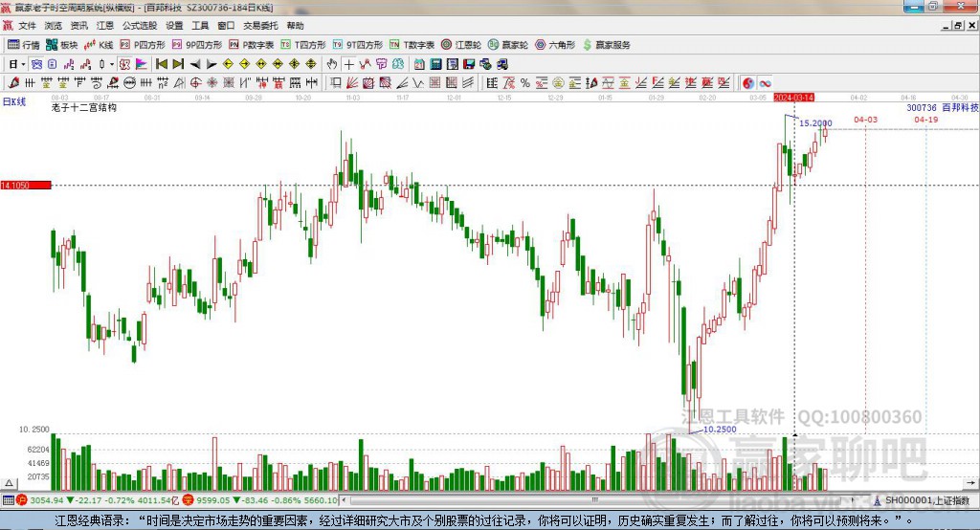Open the P四方形 tool
980x530 pixels.
143,44
